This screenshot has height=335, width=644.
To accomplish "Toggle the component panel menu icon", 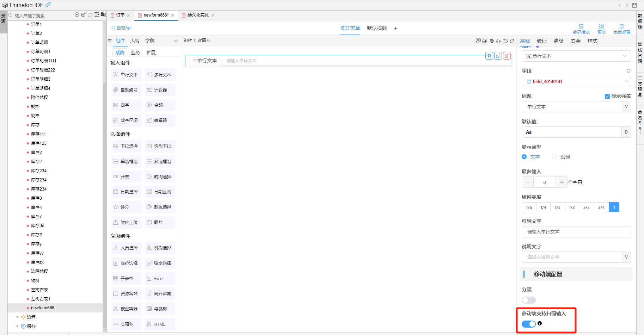I will point(110,41).
